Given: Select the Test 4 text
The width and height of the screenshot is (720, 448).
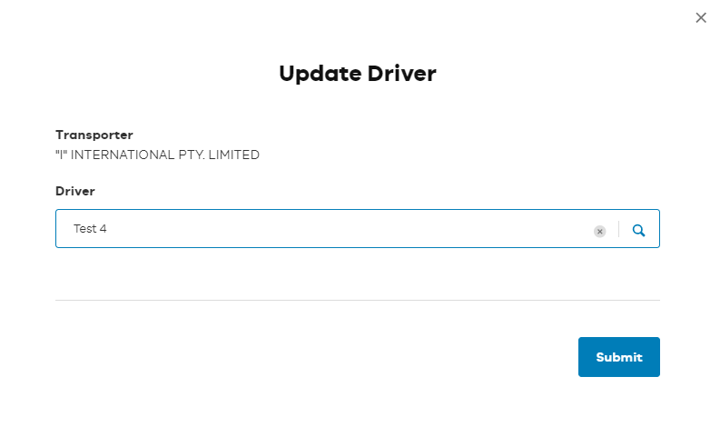Looking at the screenshot, I should [90, 229].
